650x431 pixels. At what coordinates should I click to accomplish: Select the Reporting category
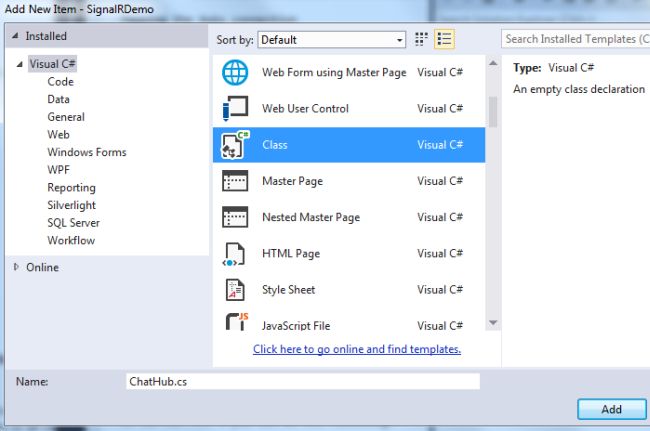(x=71, y=187)
